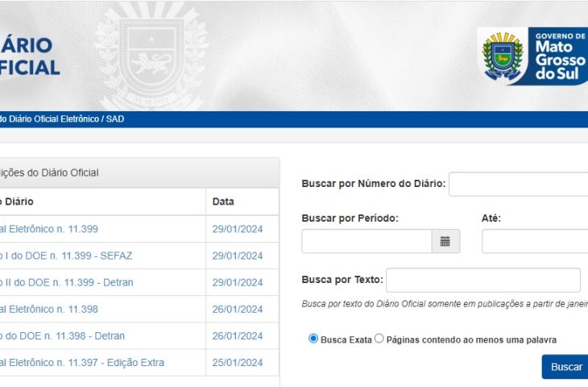Select Páginas contendo ao menos uma palavra option
Image resolution: width=588 pixels, height=387 pixels.
pyautogui.click(x=379, y=339)
